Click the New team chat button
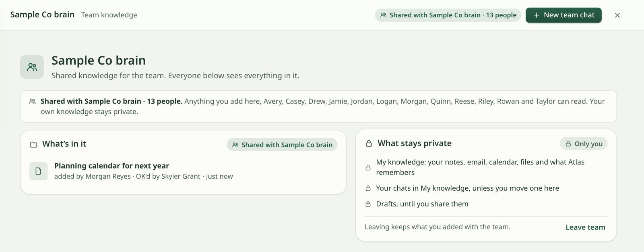The image size is (644, 252). (563, 15)
